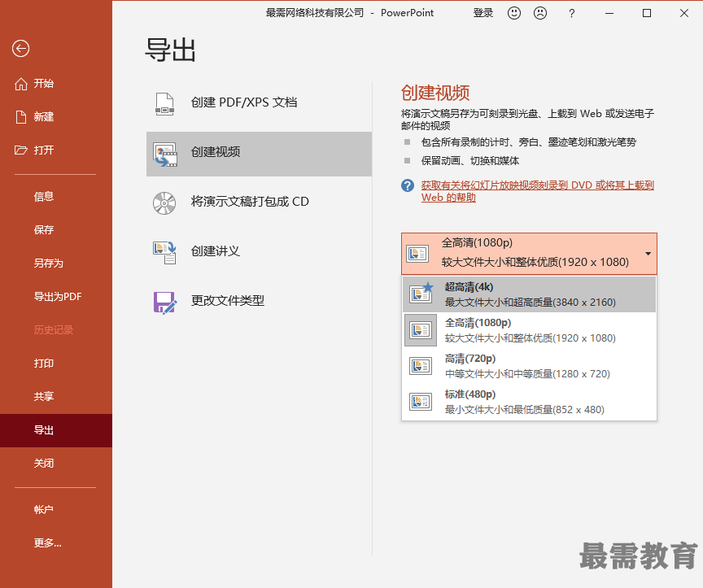This screenshot has height=588, width=703.
Task: Click the purple floppy disk change file type icon
Action: [x=165, y=303]
